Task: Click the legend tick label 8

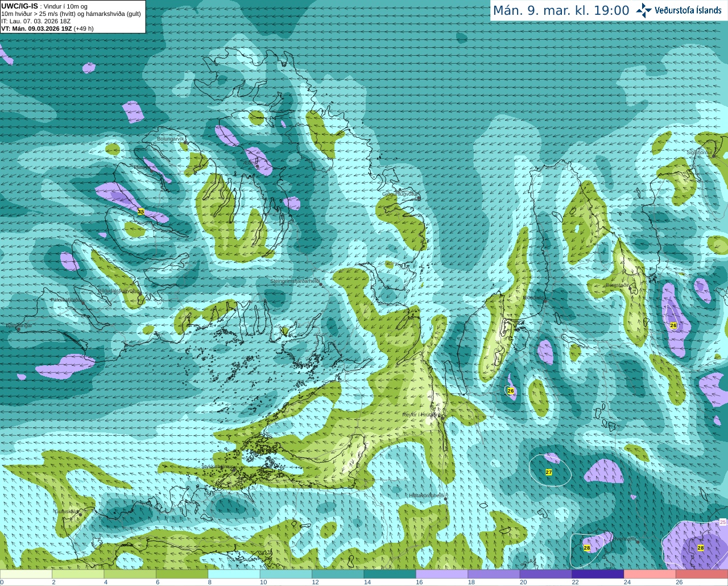Action: tap(209, 582)
